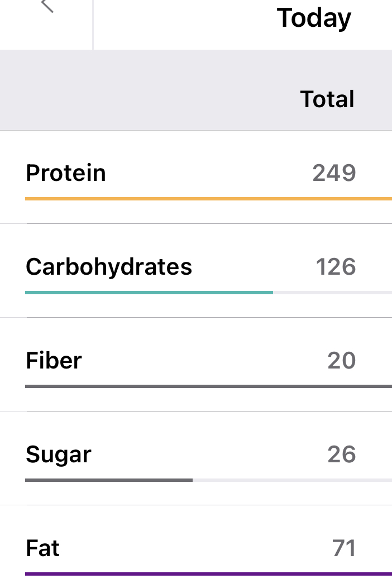
Task: Click the purple Fat progress bar
Action: (208, 573)
